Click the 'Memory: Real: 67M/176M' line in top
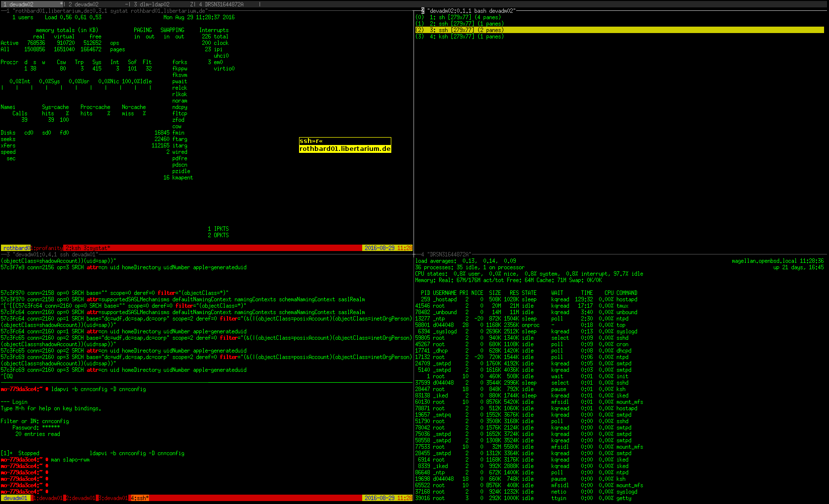Screen dimensions: 829x504 pyautogui.click(x=508, y=280)
